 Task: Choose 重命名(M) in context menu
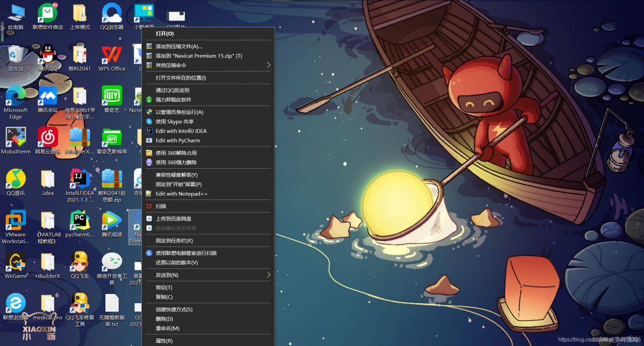(x=208, y=328)
